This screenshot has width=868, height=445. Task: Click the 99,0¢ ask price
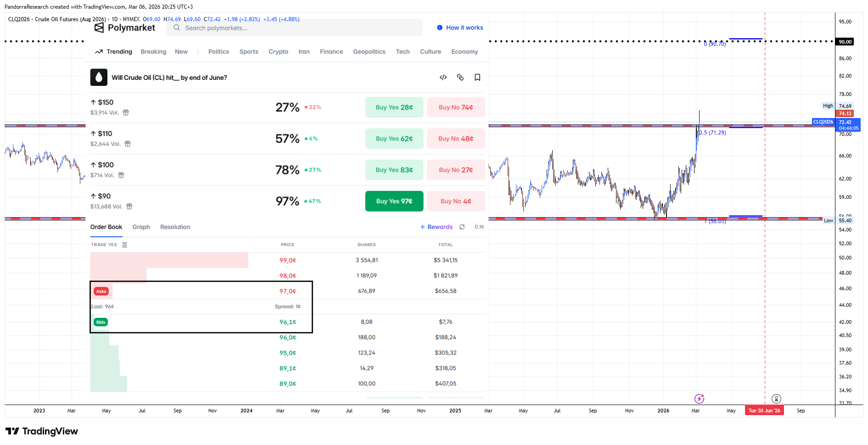tap(288, 260)
